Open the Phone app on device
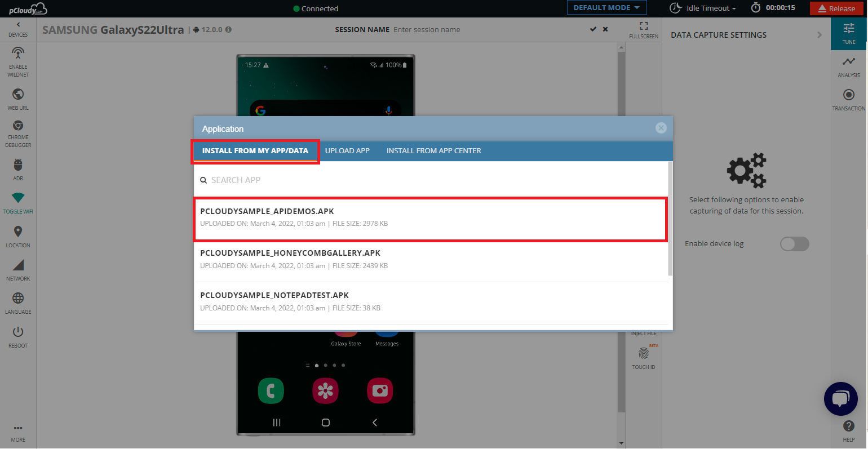Screen dimensions: 868x449 click(271, 391)
